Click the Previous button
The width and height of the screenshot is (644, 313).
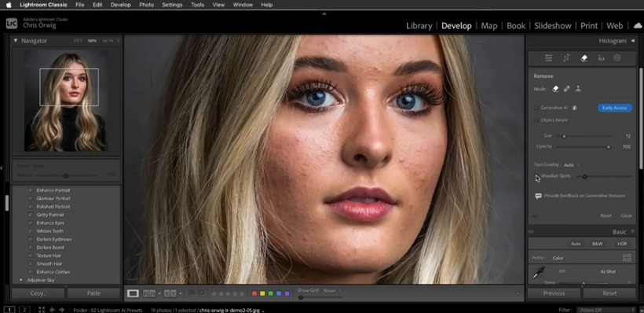(x=554, y=293)
